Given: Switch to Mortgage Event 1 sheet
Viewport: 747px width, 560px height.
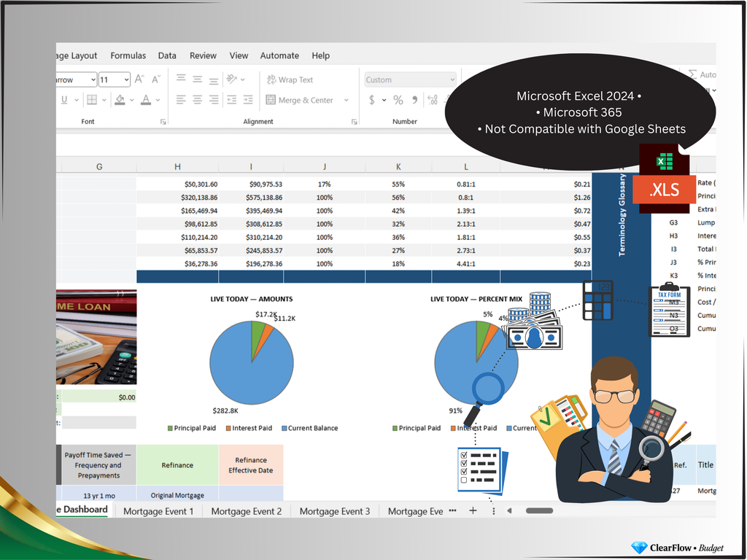Looking at the screenshot, I should [158, 511].
